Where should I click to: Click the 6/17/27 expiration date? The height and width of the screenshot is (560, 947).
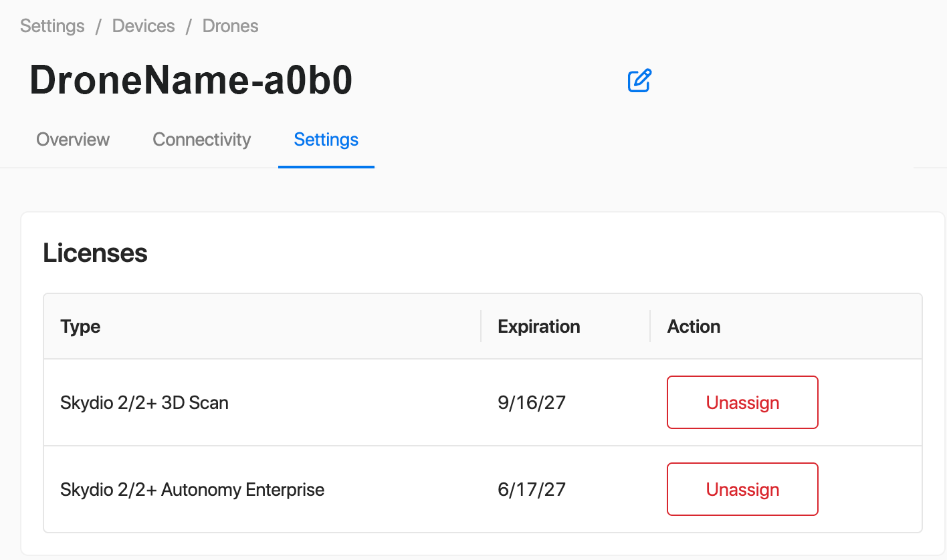(532, 490)
